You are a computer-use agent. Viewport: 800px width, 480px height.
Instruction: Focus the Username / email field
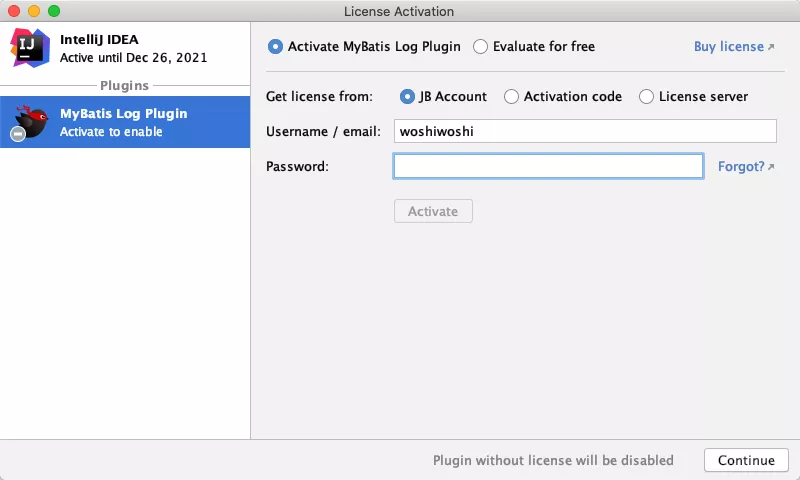tap(585, 132)
